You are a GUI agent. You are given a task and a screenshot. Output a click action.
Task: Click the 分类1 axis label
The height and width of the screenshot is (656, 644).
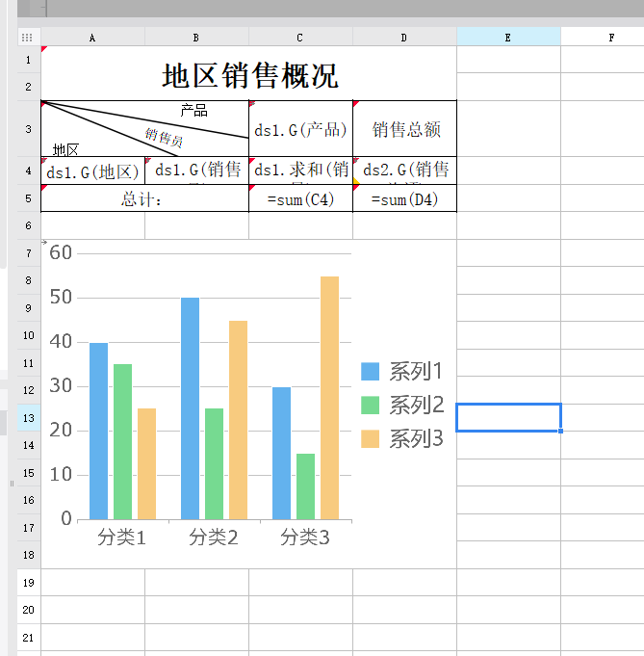[121, 537]
